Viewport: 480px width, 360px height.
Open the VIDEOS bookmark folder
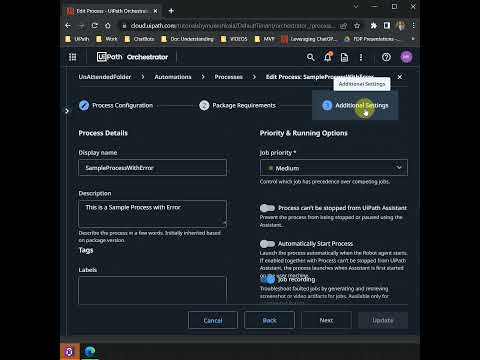coord(234,39)
